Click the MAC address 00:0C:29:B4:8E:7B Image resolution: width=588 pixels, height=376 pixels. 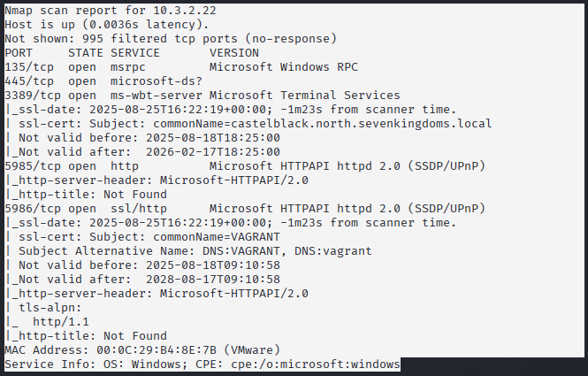[x=157, y=350]
